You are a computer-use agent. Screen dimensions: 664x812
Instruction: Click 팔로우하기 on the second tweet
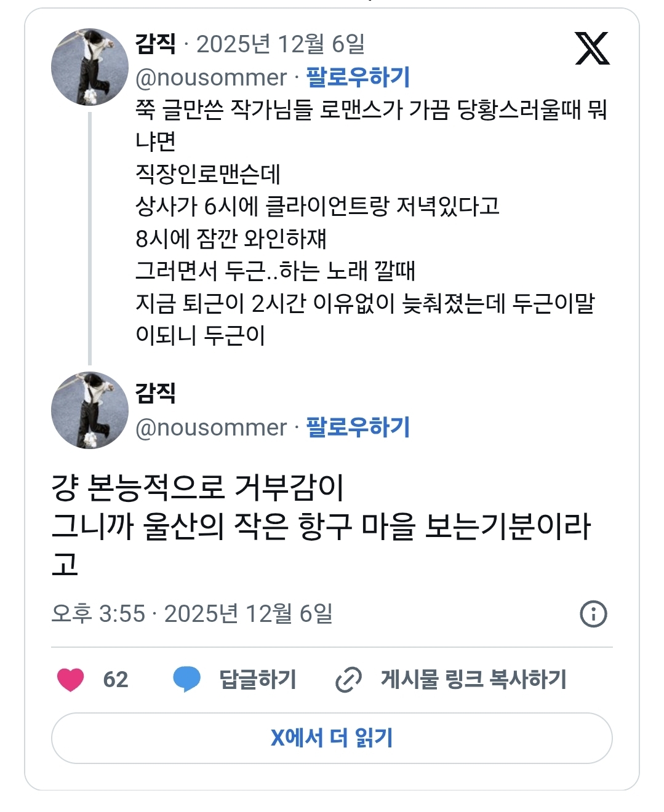point(358,428)
